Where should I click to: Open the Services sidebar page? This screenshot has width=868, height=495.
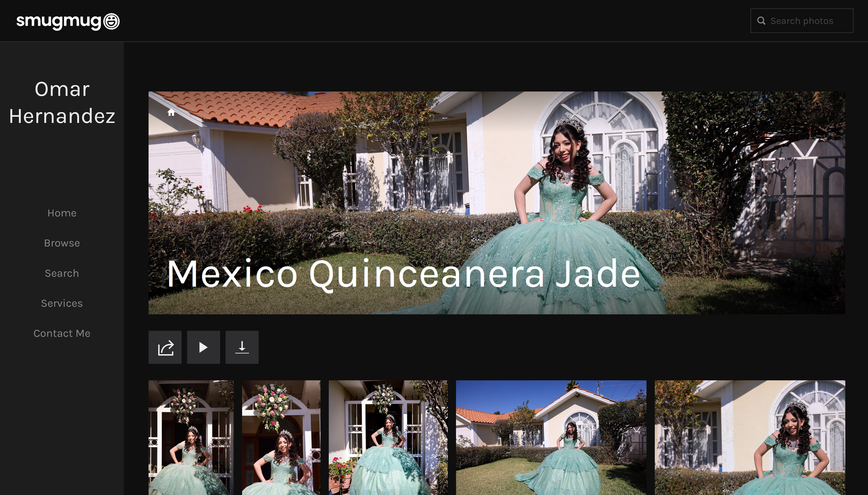tap(62, 303)
